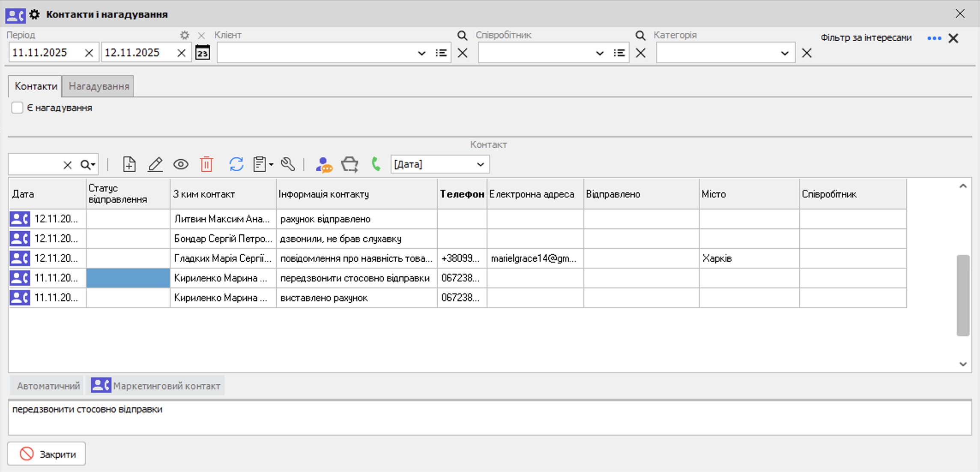Expand the Клієнт dropdown arrow

(421, 53)
